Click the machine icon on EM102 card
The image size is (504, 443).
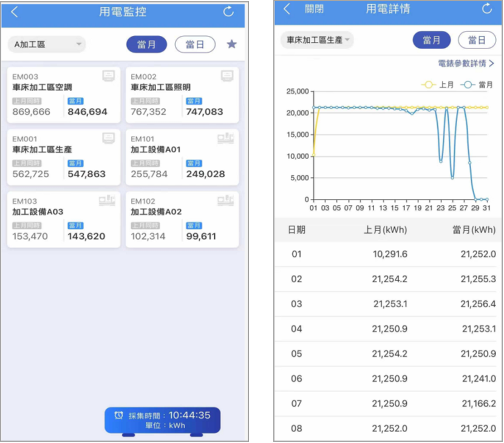click(x=225, y=200)
